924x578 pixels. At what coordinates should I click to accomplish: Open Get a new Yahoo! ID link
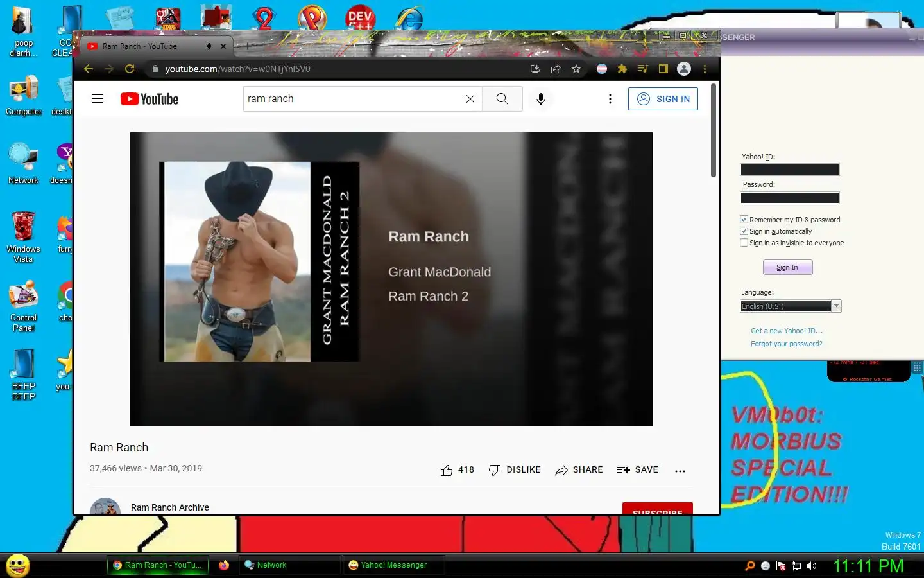coord(787,331)
